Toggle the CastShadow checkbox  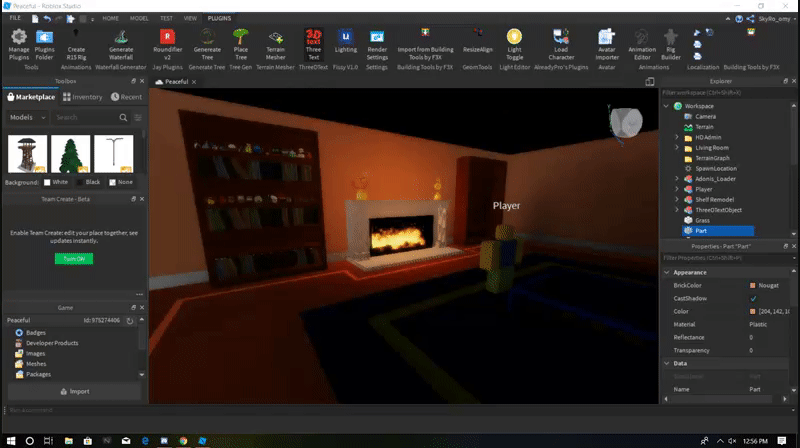753,298
